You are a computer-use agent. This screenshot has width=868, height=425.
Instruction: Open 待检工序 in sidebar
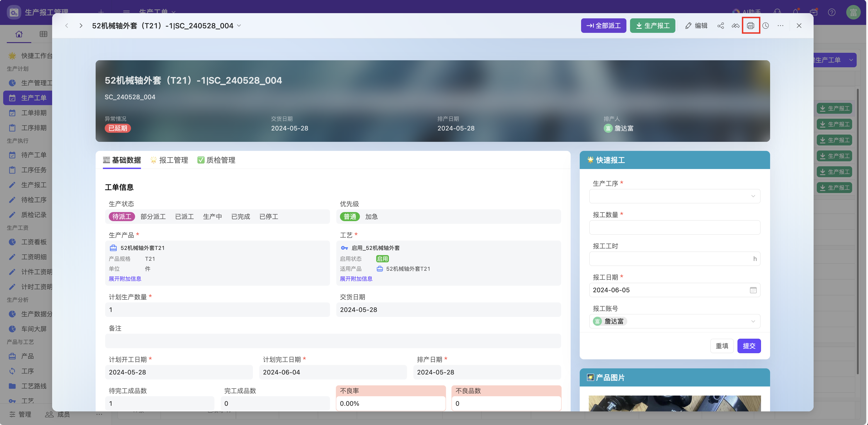(28, 200)
